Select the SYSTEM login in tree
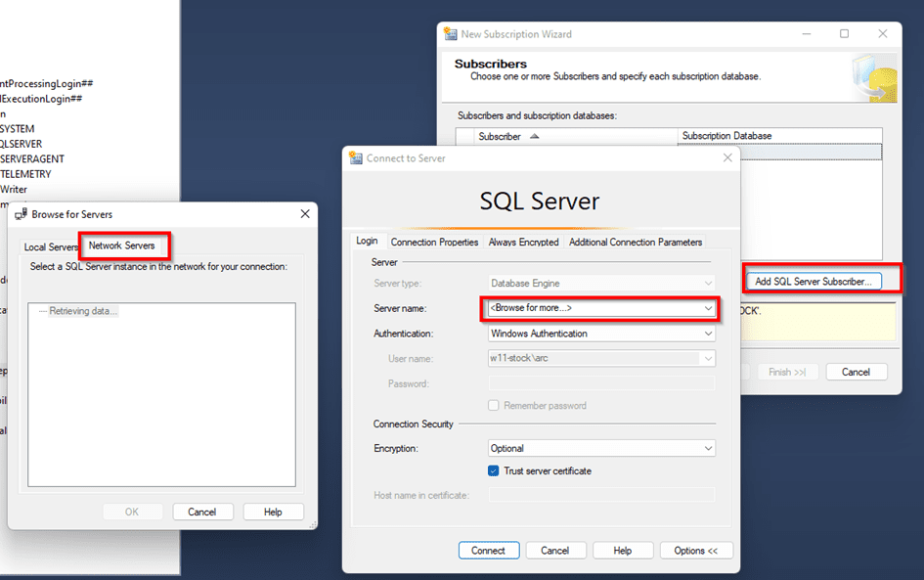This screenshot has height=580, width=924. (x=17, y=128)
